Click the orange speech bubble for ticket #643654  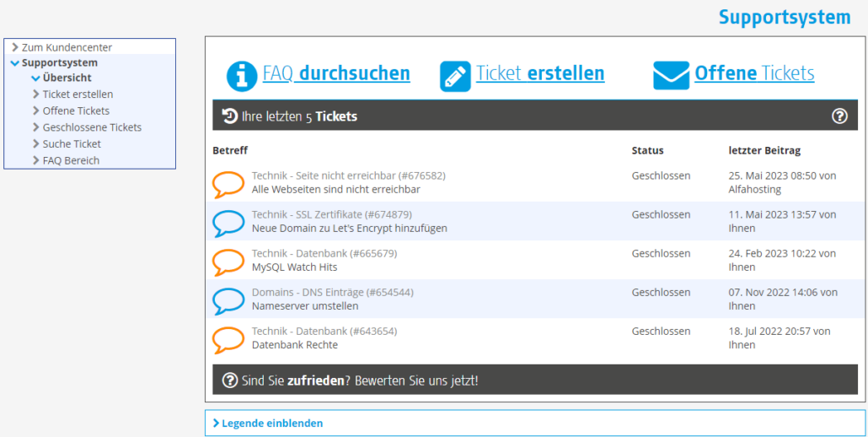click(228, 339)
